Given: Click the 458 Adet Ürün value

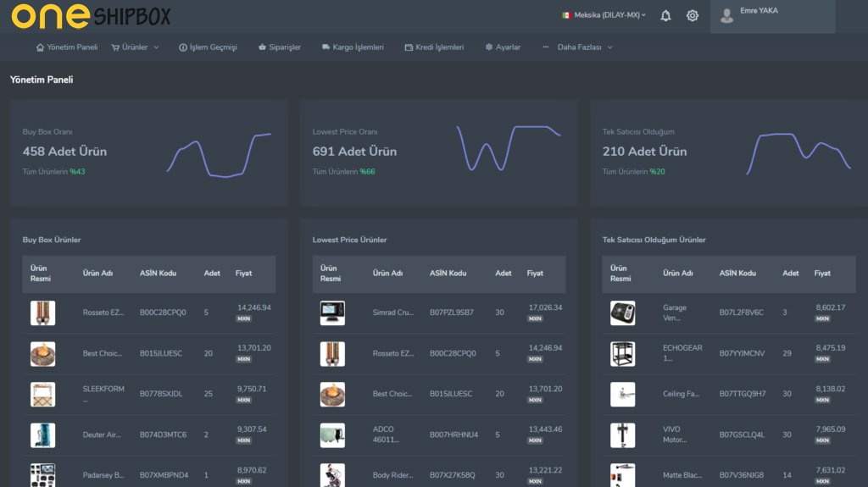Looking at the screenshot, I should click(64, 152).
